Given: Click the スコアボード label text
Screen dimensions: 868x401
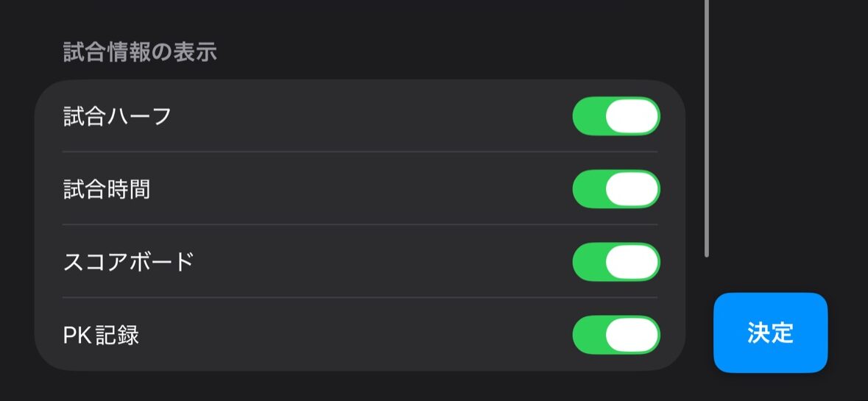Looking at the screenshot, I should [x=129, y=262].
